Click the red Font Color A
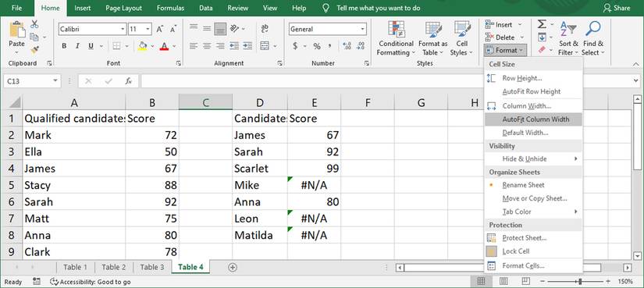The image size is (644, 288). point(164,45)
